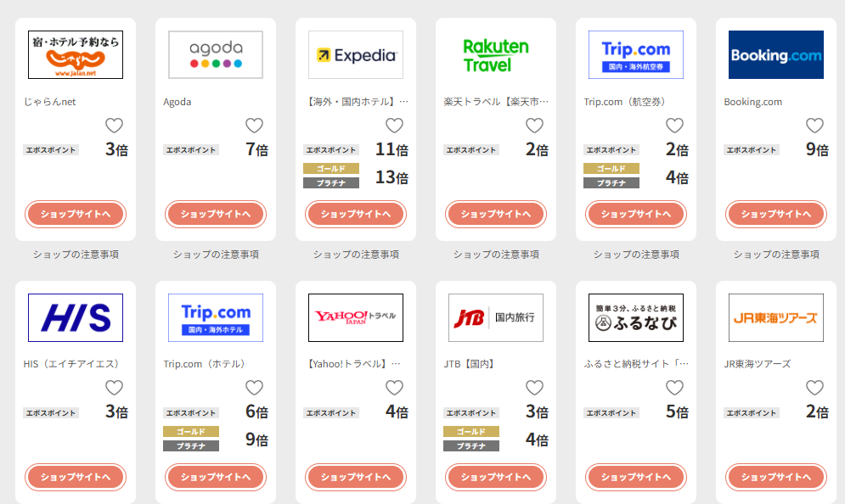Click the heart on ふるなび card

pos(674,388)
